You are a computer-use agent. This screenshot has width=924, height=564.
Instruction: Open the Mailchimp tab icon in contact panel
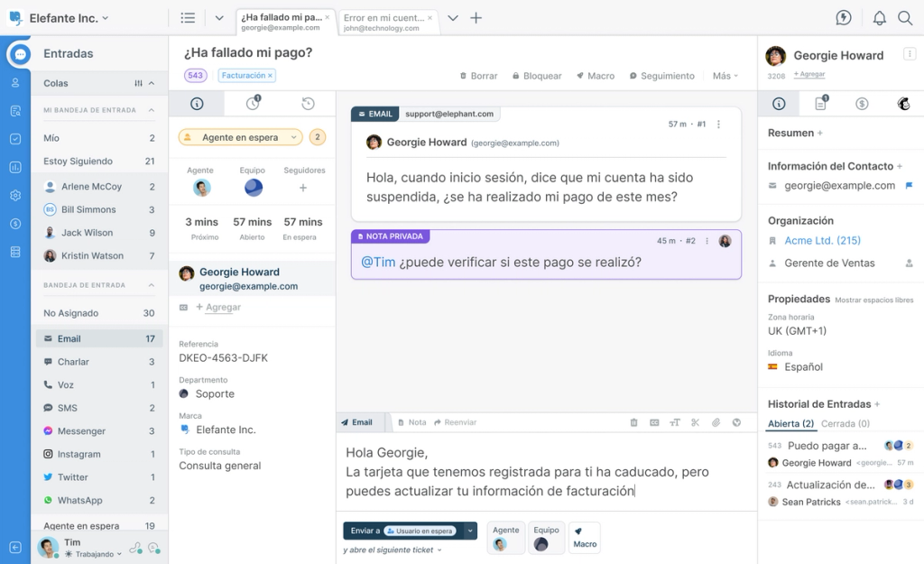903,104
